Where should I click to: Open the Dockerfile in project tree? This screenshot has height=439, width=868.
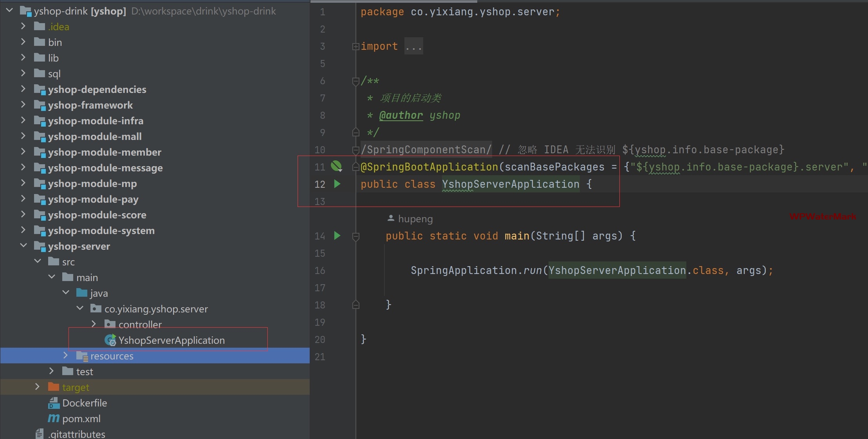[84, 403]
